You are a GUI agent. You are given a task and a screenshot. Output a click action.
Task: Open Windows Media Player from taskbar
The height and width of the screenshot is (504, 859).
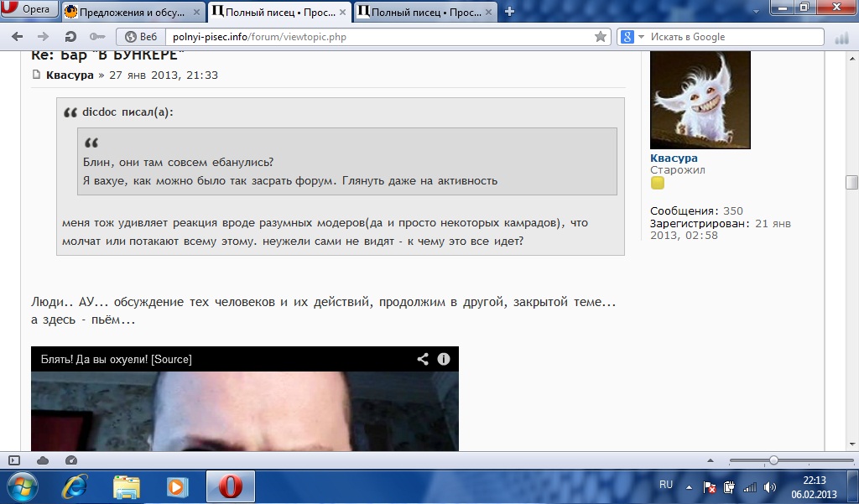[x=177, y=486]
